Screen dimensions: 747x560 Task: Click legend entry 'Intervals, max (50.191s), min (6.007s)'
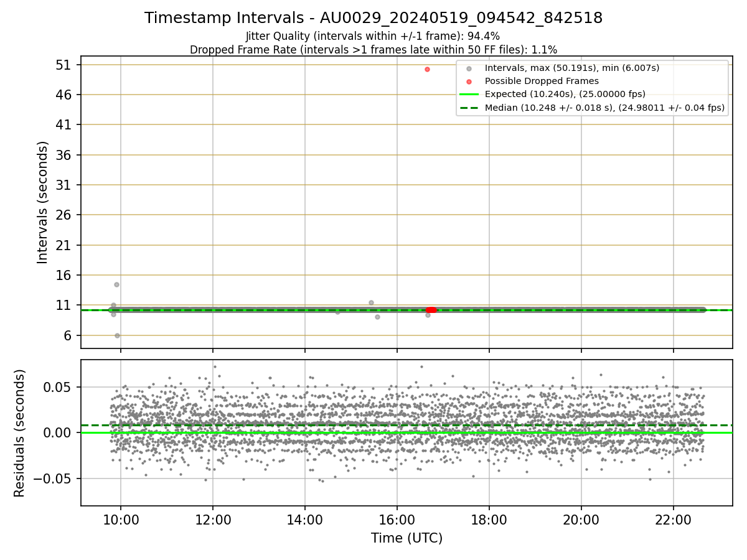pyautogui.click(x=572, y=68)
